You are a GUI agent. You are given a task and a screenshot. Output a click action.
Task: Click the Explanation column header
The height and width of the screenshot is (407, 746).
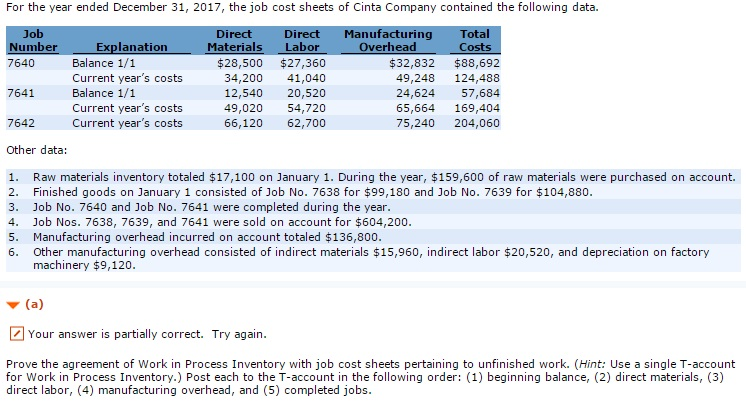click(x=131, y=47)
